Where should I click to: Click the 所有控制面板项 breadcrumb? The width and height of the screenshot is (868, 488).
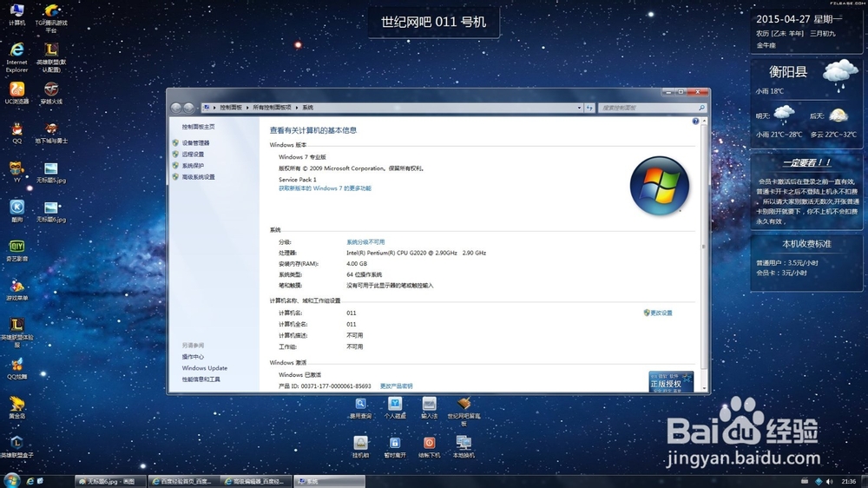(272, 108)
